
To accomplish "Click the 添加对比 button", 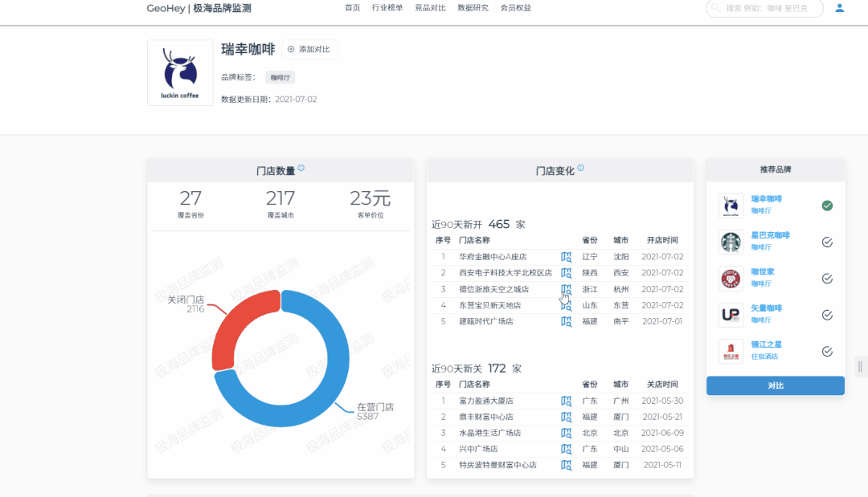I will [309, 49].
